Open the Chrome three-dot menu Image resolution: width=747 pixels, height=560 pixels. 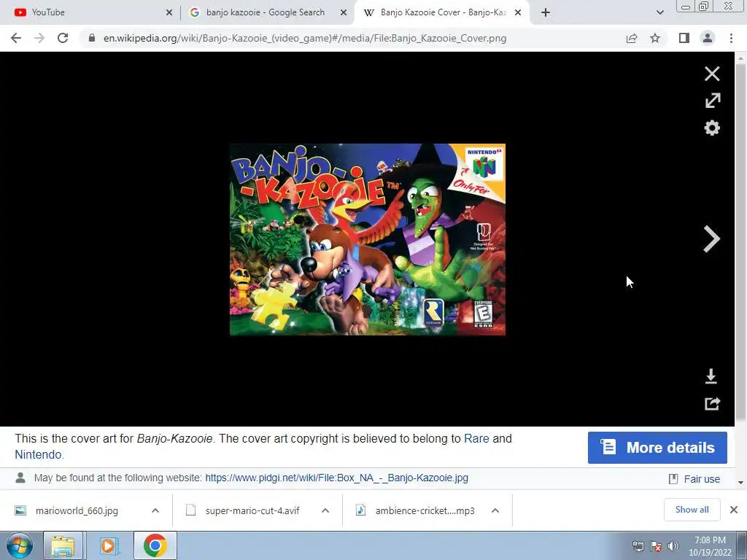pyautogui.click(x=731, y=38)
